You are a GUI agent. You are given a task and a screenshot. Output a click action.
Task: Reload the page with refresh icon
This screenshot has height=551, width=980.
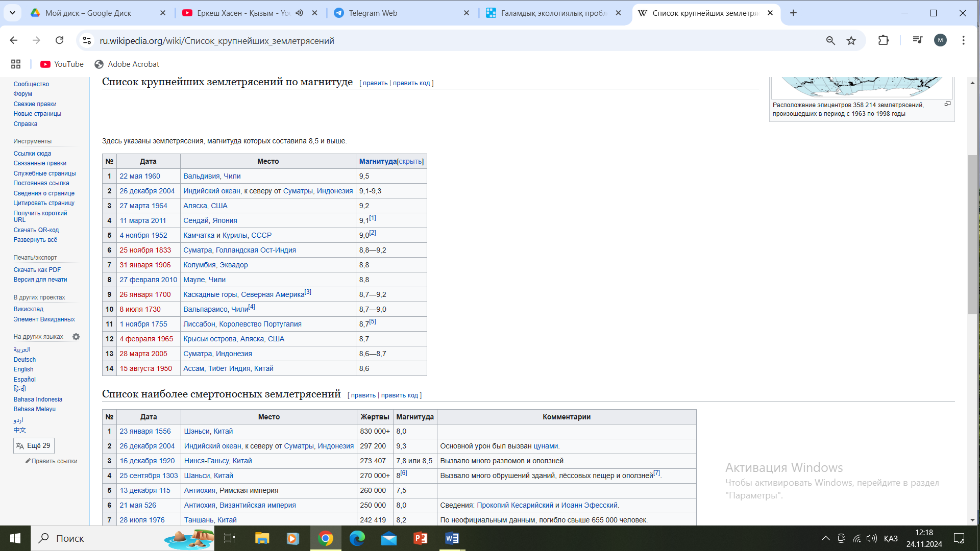pos(60,40)
